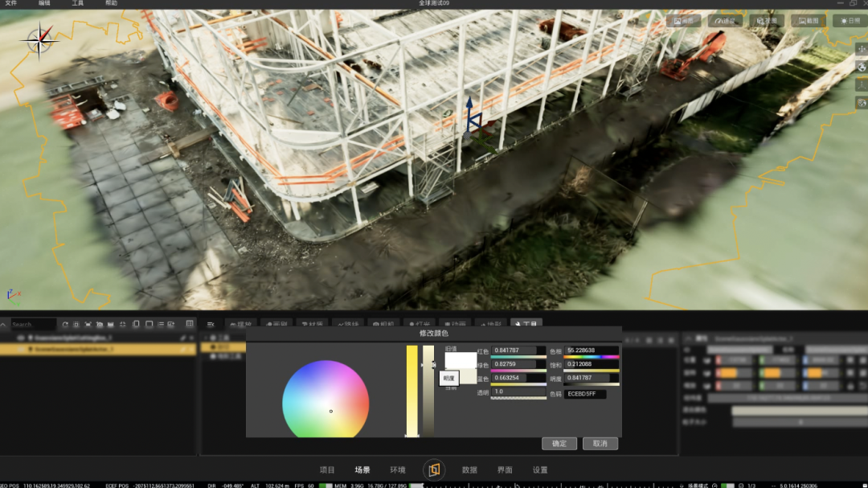Click the globe icon on right edge
Image resolution: width=868 pixels, height=488 pixels.
(x=862, y=67)
